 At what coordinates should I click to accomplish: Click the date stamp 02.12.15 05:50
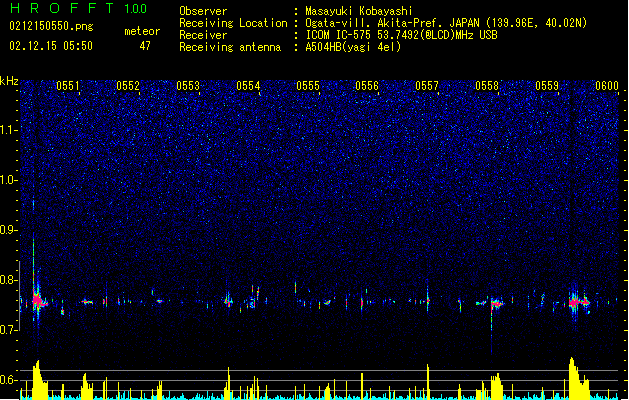click(51, 46)
